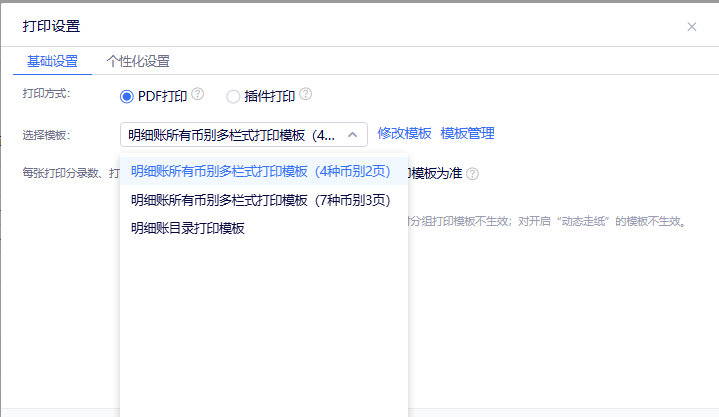
Task: Open the 模板管理 link
Action: 467,133
